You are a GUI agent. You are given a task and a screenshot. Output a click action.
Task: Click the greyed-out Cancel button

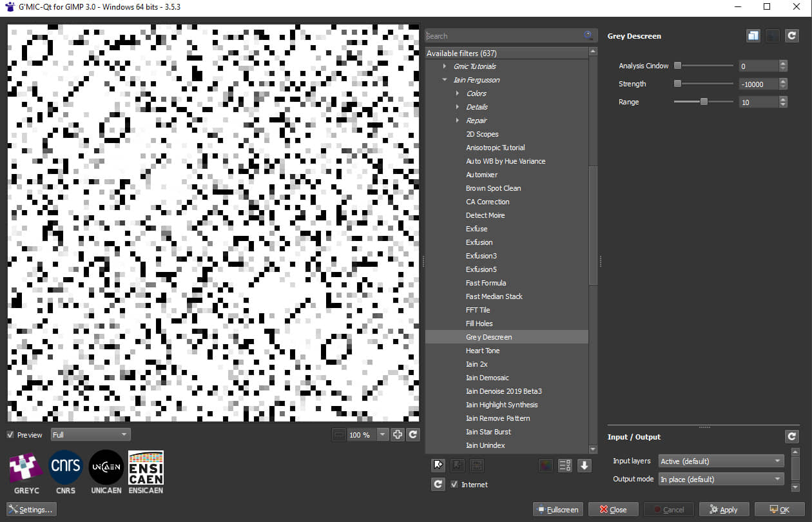tap(669, 510)
